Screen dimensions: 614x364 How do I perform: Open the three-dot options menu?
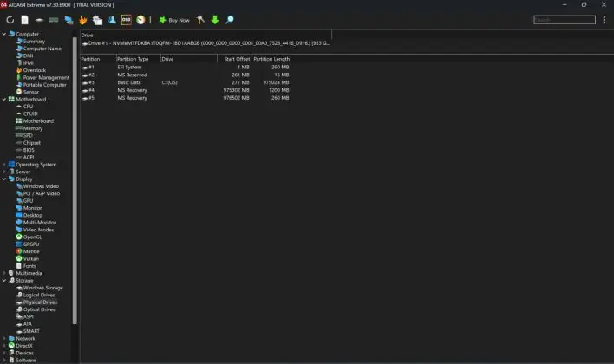(x=604, y=20)
